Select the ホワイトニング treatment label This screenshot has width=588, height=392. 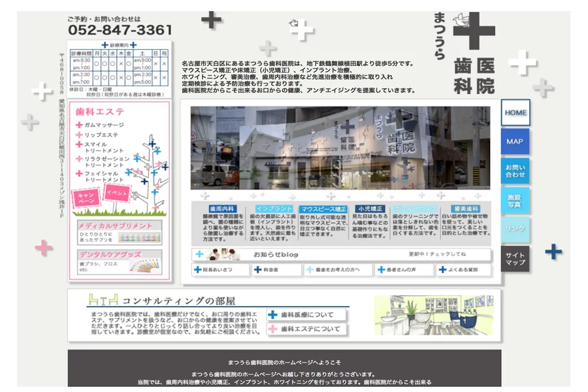416,208
